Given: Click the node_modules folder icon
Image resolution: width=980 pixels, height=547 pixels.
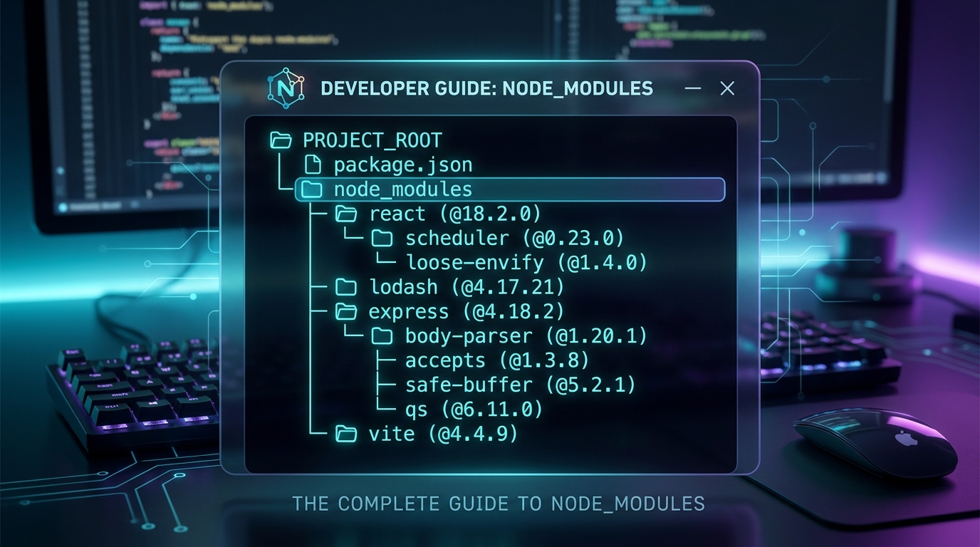Looking at the screenshot, I should tap(311, 189).
